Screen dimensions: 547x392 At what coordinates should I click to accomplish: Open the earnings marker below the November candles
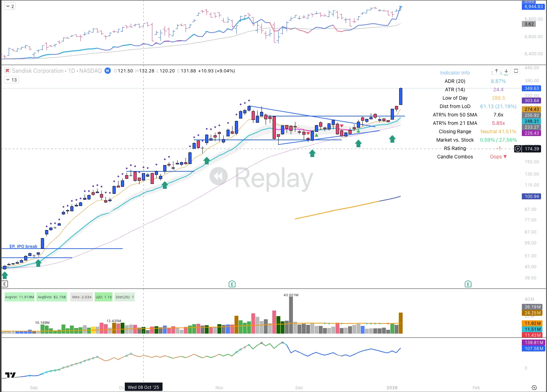(232, 284)
